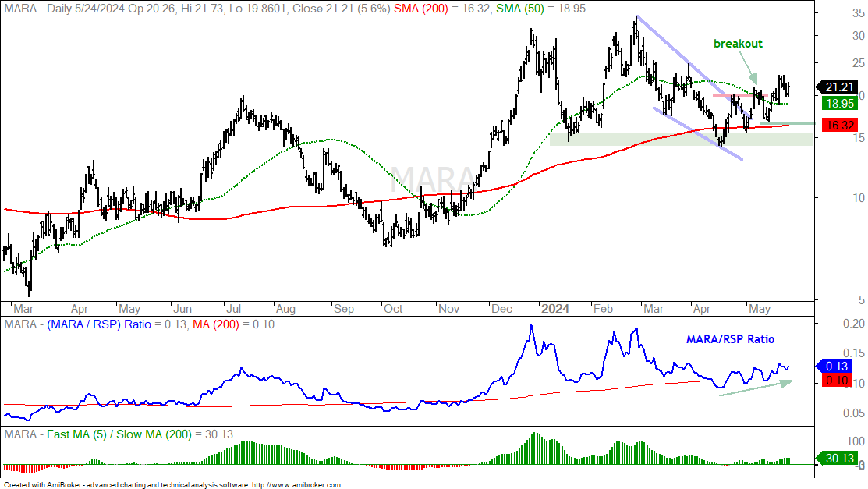This screenshot has width=868, height=489.
Task: Click the 100 indicator axis label
Action: pos(856,441)
